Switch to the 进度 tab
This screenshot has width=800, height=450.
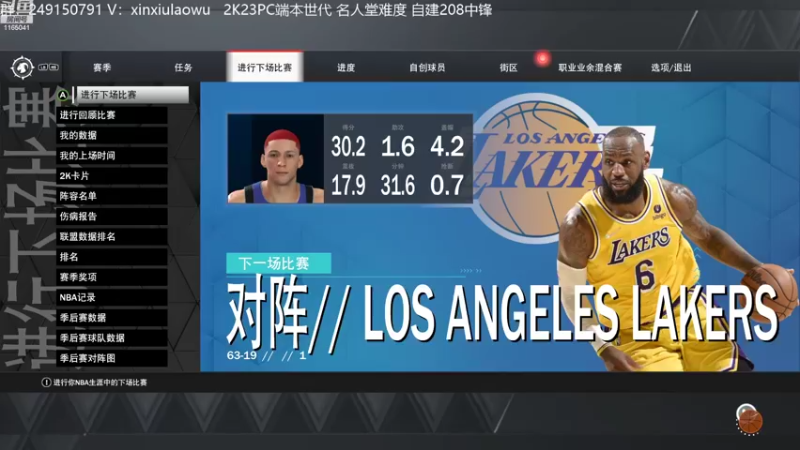point(346,67)
